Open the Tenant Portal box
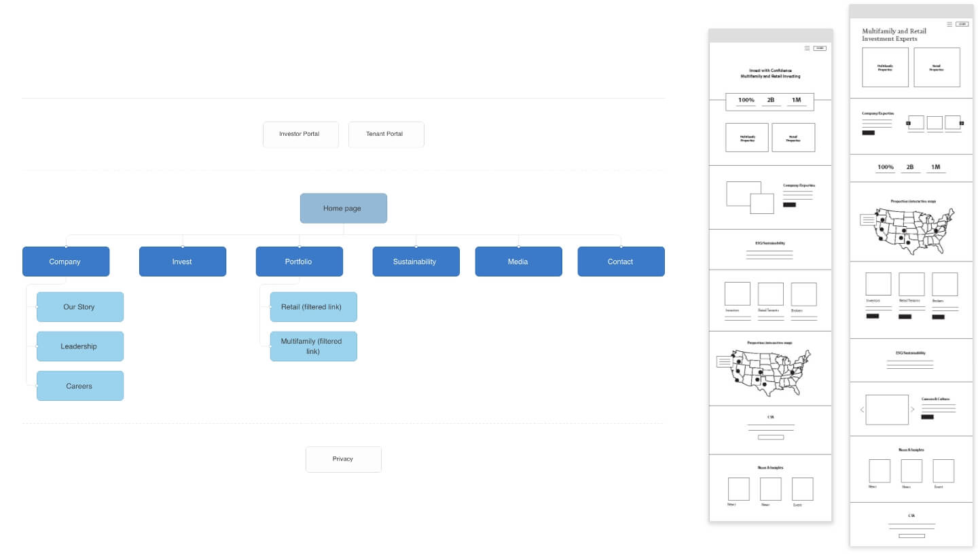The width and height of the screenshot is (980, 555). (x=386, y=135)
